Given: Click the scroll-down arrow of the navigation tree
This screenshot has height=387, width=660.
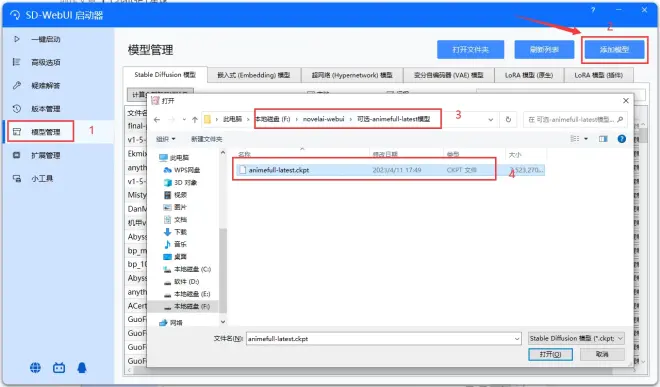Looking at the screenshot, I should (x=223, y=322).
